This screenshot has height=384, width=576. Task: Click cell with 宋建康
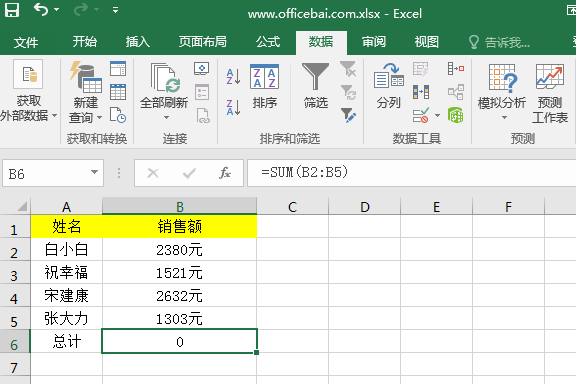[x=66, y=295]
